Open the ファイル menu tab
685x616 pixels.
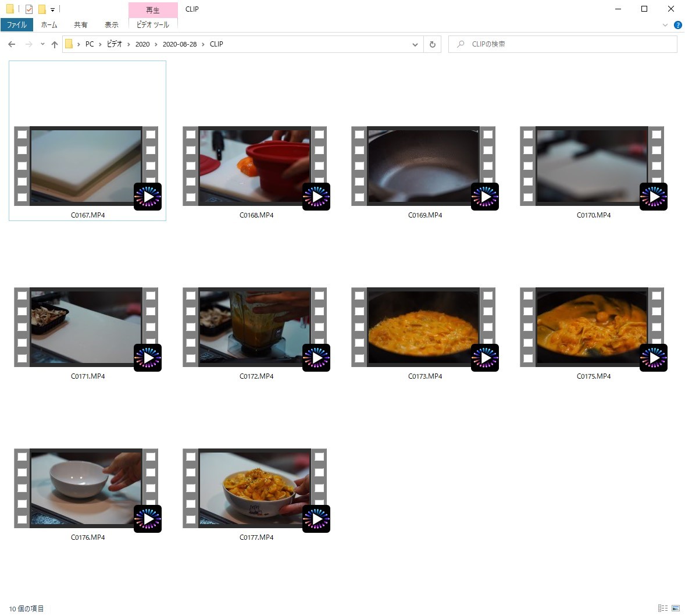click(17, 24)
